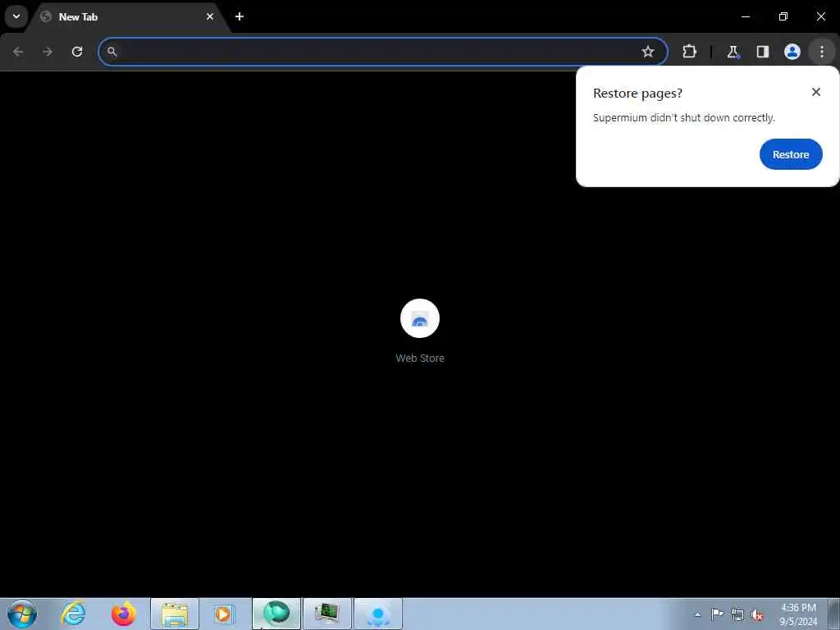Launch Firefox from the taskbar

tap(124, 614)
